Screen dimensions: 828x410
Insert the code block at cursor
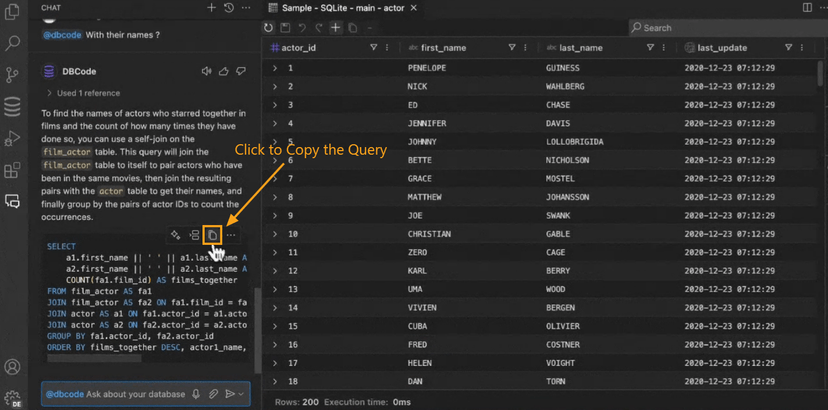(194, 235)
